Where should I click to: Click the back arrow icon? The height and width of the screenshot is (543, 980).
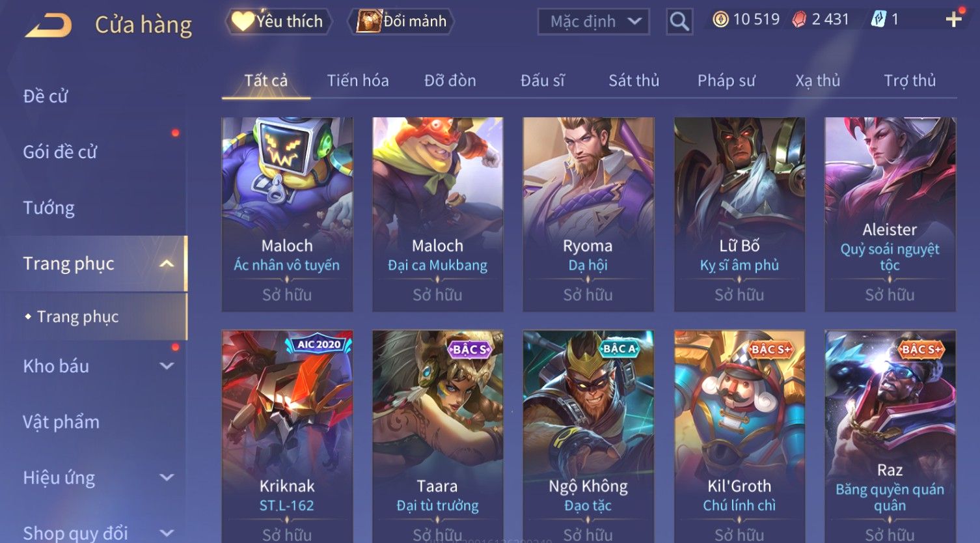[x=48, y=25]
